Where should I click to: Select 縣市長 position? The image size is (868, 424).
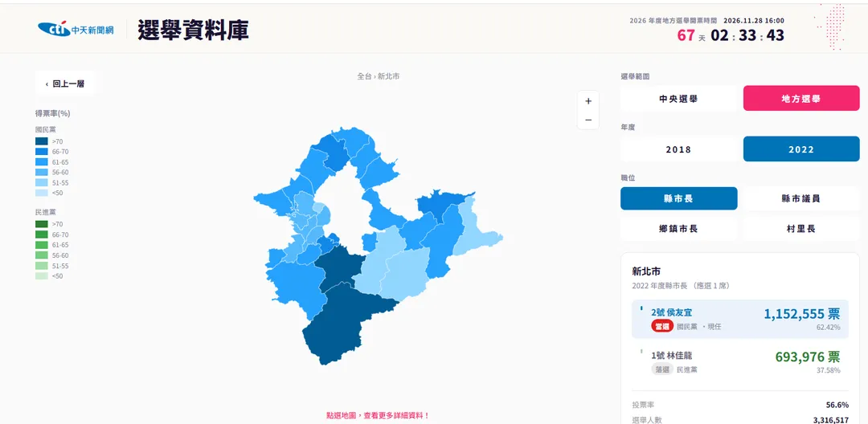(678, 198)
